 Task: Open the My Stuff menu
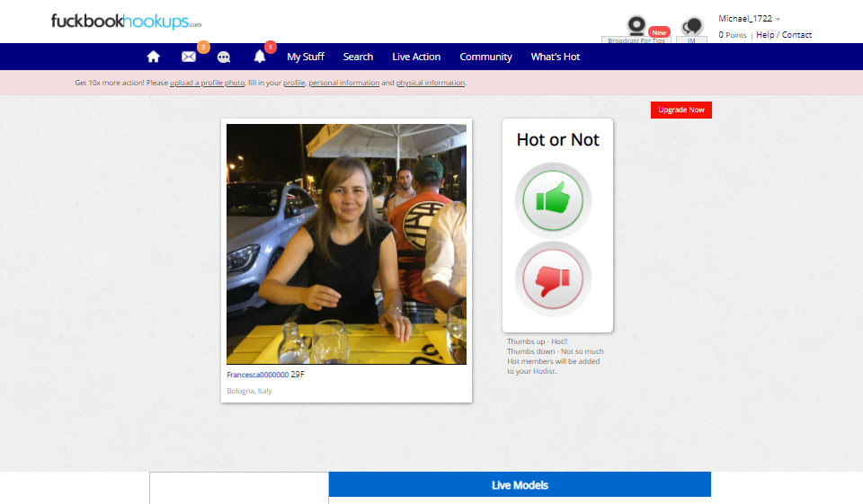pyautogui.click(x=306, y=57)
